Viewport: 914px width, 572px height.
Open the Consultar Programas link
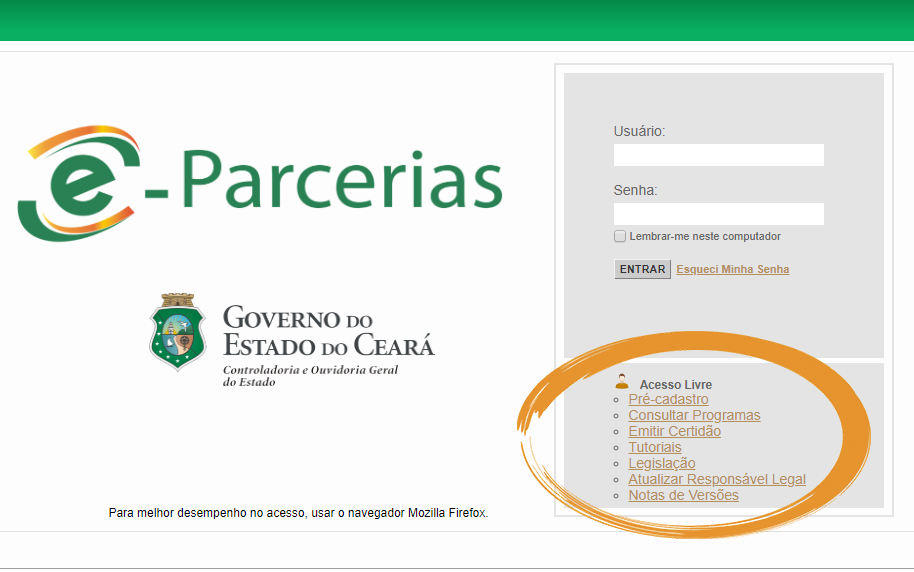point(694,415)
